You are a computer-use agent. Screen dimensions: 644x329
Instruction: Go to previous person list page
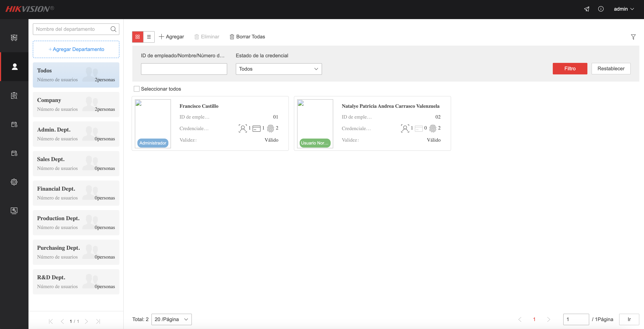coord(520,319)
